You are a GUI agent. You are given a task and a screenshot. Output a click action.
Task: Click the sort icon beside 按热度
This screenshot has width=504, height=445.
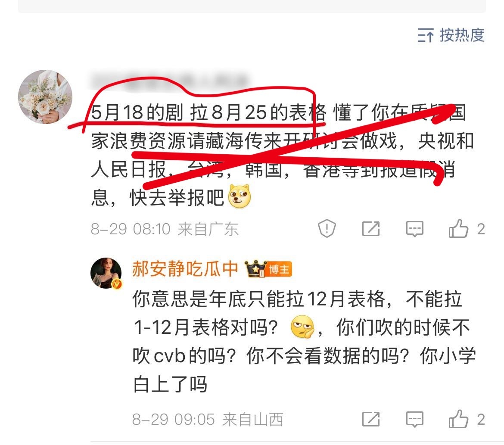426,35
